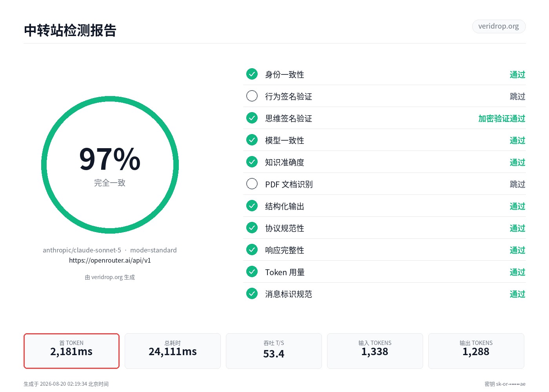
Task: Open the veridrop.org badge at top right
Action: (499, 26)
